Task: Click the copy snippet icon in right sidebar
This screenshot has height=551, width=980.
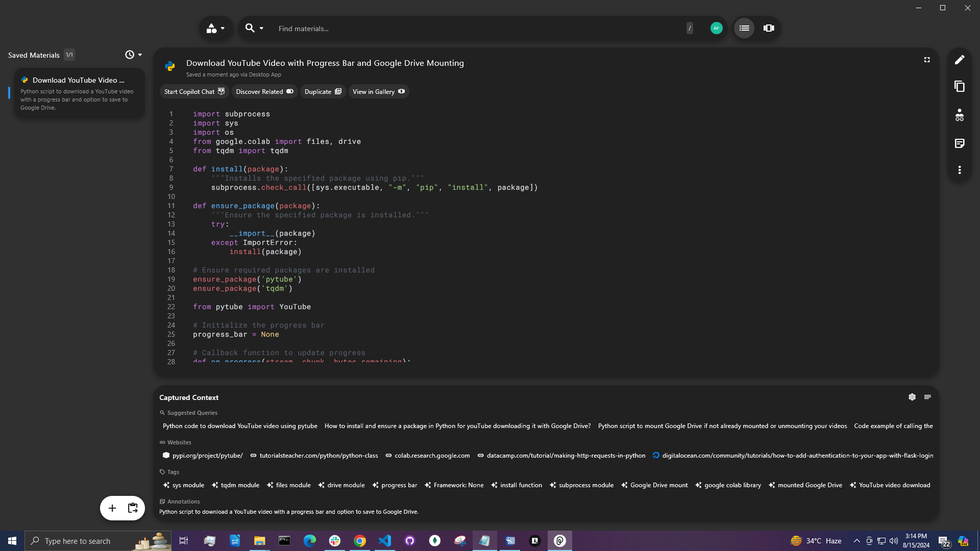Action: click(x=960, y=87)
